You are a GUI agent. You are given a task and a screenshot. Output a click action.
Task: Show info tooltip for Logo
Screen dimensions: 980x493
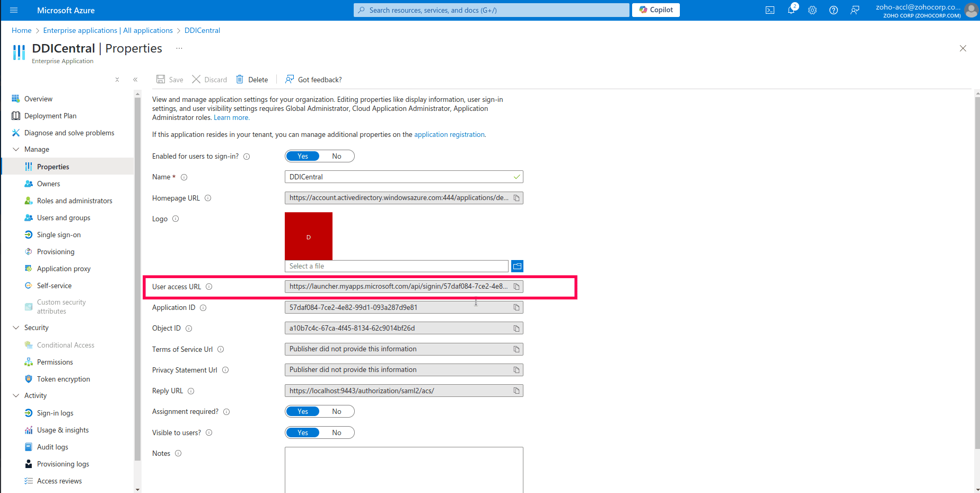click(176, 219)
